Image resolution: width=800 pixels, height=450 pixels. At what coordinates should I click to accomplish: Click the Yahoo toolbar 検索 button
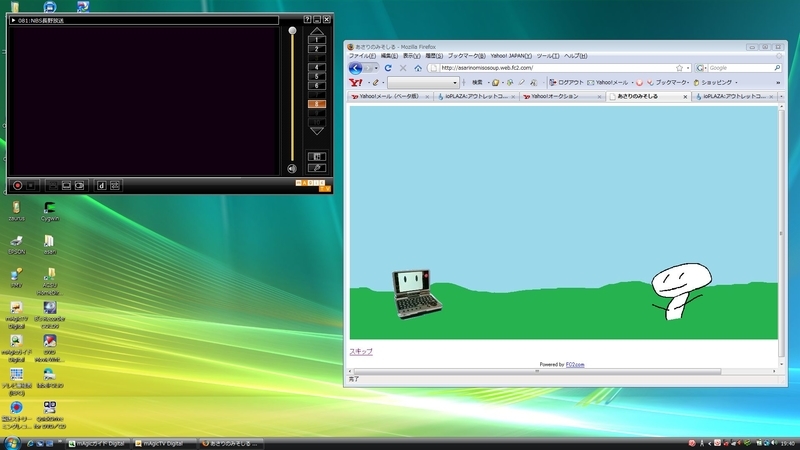coord(477,83)
